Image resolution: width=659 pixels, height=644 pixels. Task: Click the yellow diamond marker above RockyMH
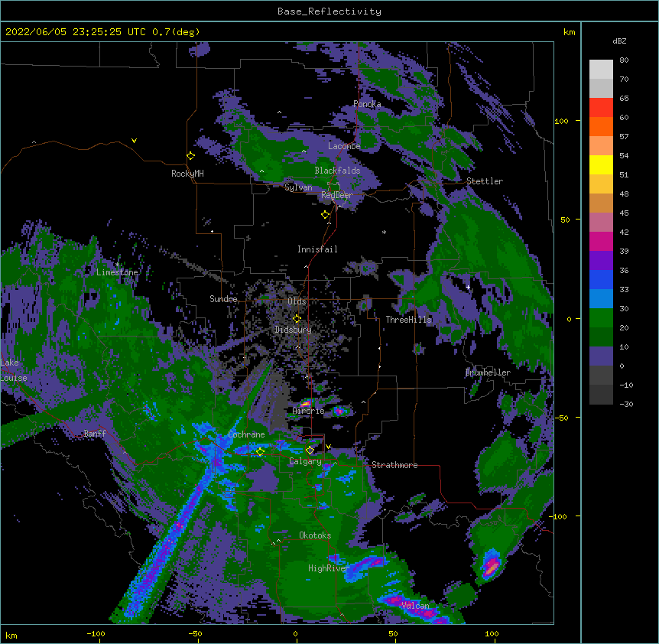point(191,156)
